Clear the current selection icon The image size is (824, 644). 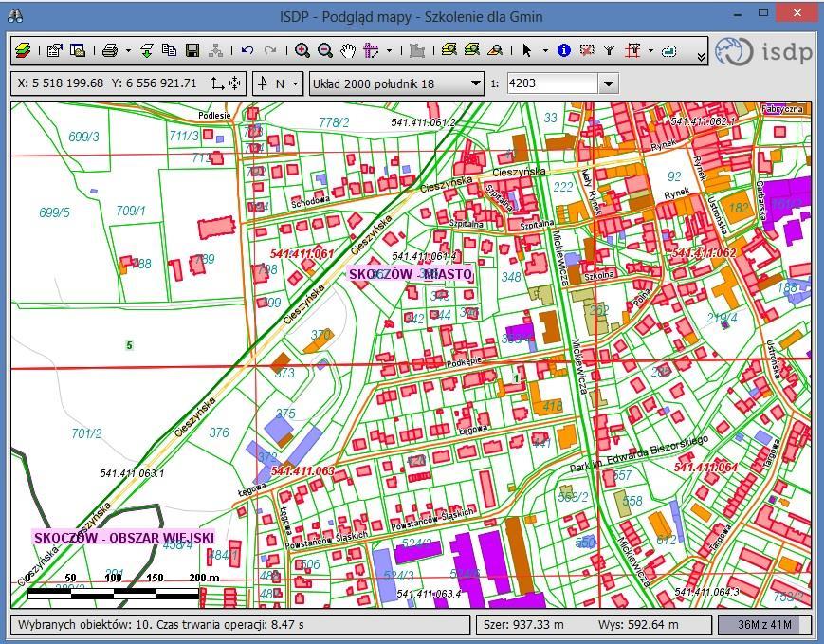[x=587, y=50]
